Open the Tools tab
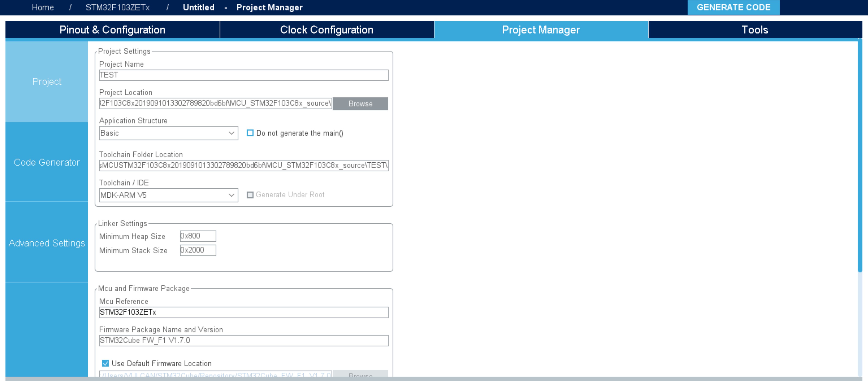 (755, 30)
